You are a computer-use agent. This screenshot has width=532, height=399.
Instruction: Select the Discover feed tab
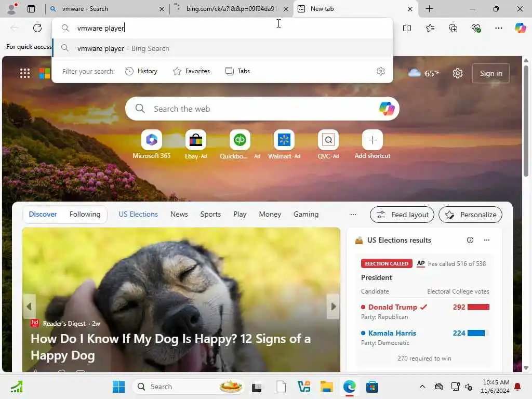(x=43, y=215)
